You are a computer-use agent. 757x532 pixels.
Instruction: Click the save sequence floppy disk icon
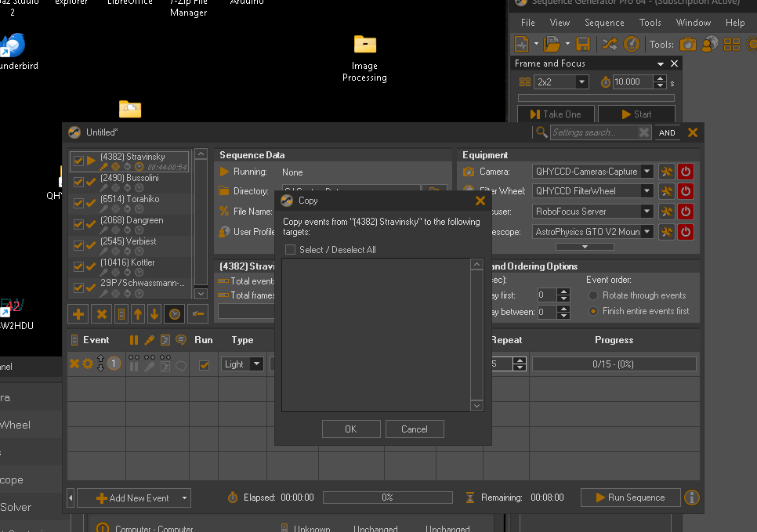(583, 44)
